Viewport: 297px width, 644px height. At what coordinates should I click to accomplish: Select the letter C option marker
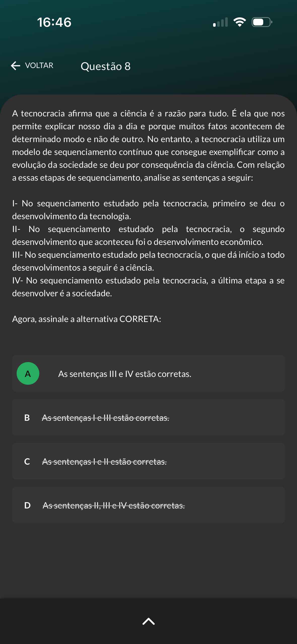[x=27, y=462]
